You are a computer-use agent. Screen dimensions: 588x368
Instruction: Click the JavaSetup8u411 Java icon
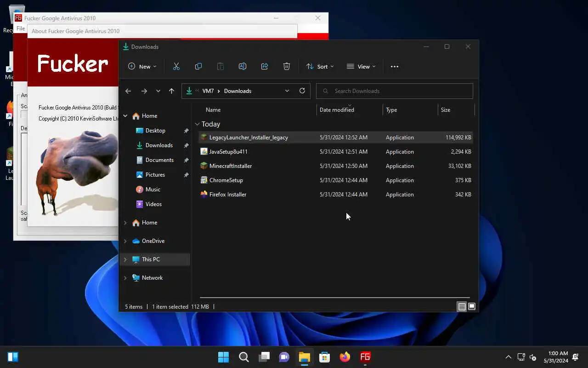click(x=204, y=151)
